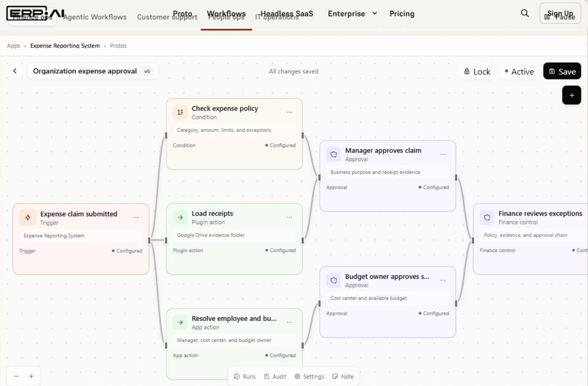Click the Save button
Screen dimensions: 588x386
[x=562, y=72]
